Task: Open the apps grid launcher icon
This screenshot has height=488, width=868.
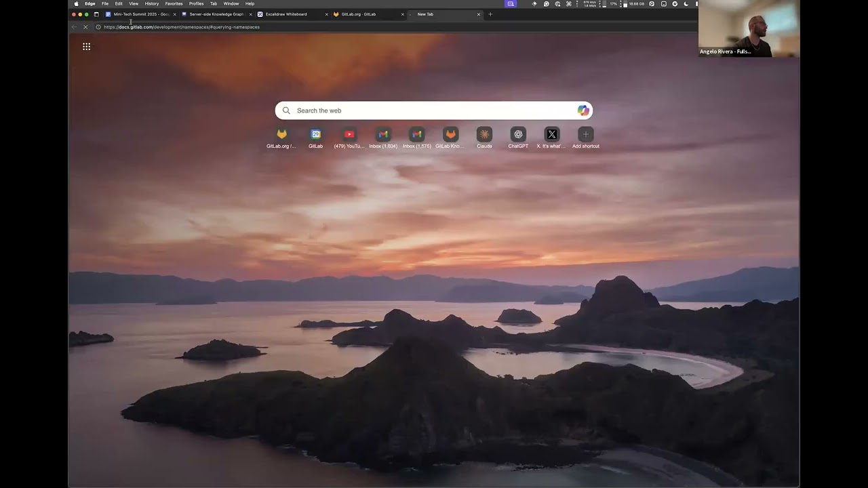Action: 86,47
